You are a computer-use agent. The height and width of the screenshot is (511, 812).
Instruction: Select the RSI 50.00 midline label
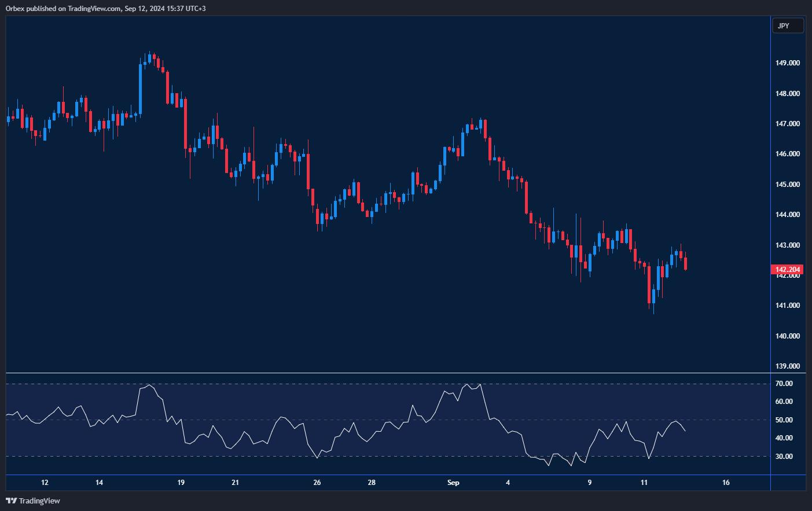click(x=784, y=420)
